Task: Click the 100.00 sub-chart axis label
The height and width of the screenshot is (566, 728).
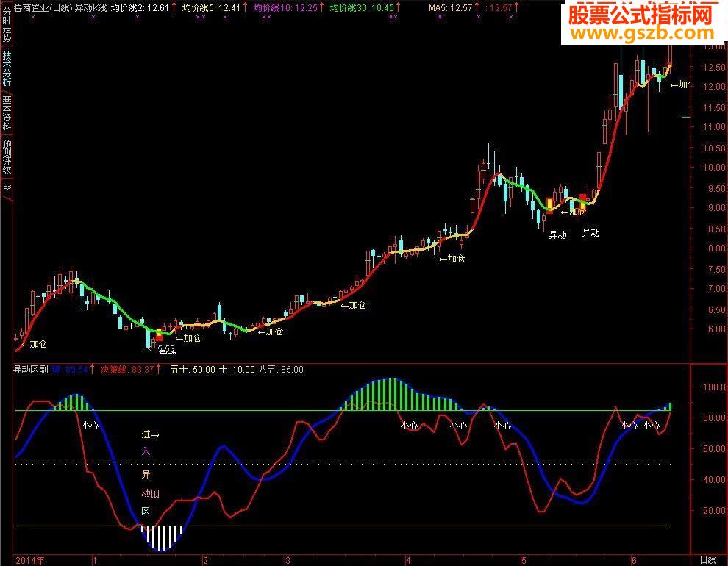Action: pos(713,387)
